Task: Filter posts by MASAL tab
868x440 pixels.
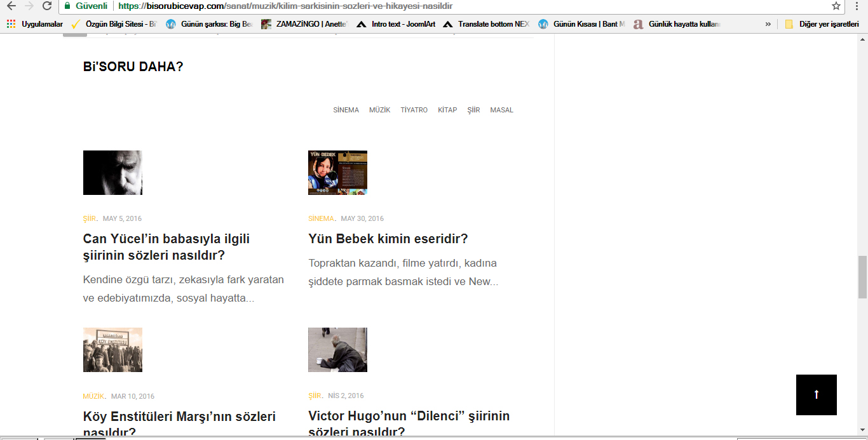Action: [501, 110]
